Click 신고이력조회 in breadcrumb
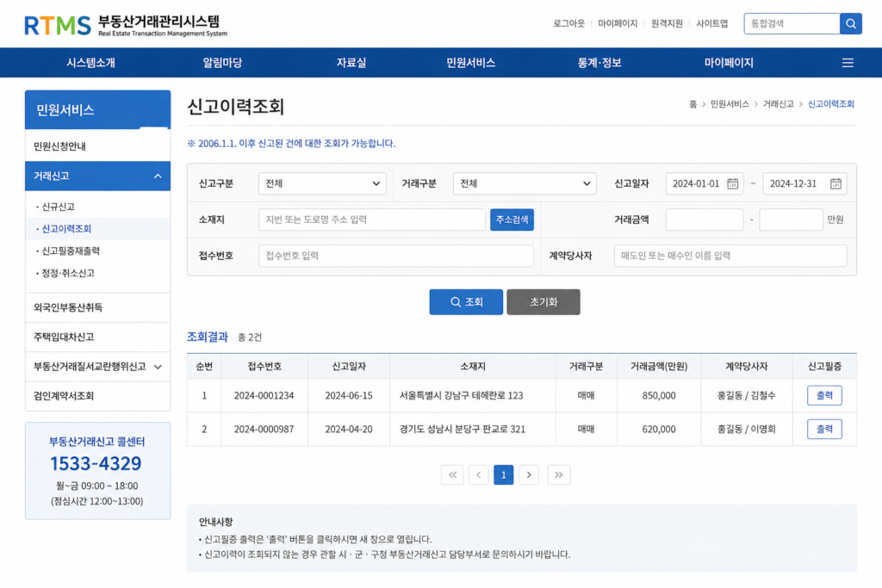882x588 pixels. (x=831, y=104)
